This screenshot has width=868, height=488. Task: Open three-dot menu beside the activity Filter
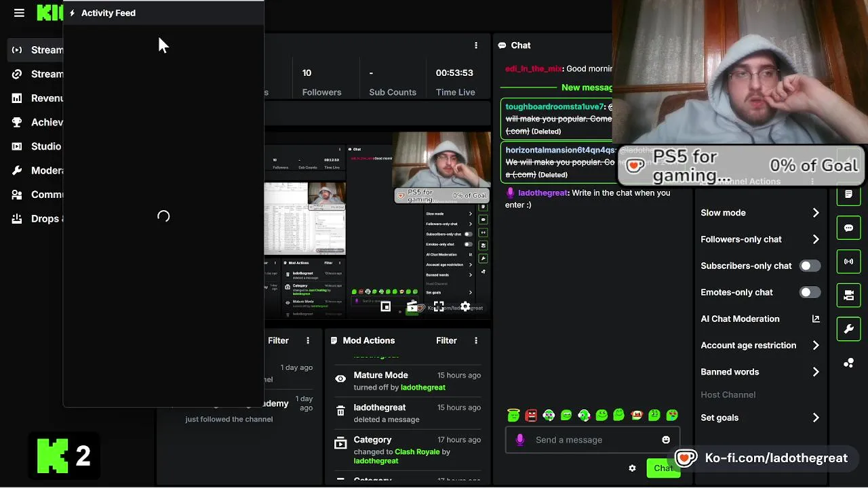[x=308, y=340]
